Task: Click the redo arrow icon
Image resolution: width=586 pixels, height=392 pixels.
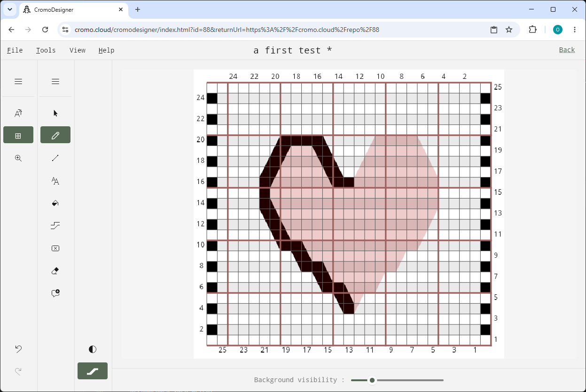Action: point(18,371)
